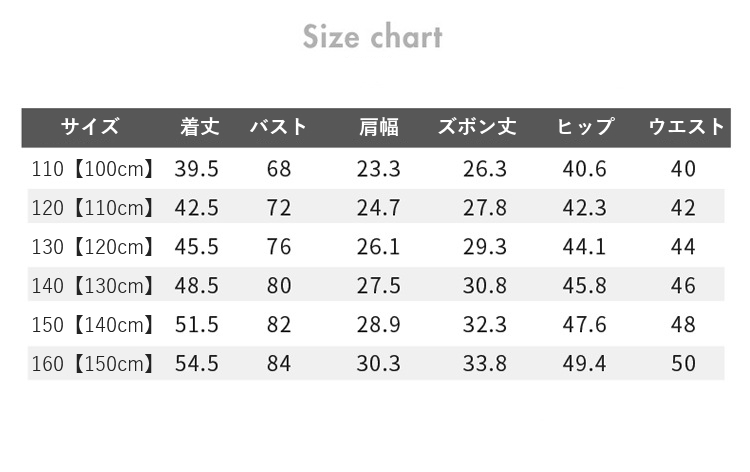Click the 130【120cm】 size row label
750x472 pixels.
pos(92,247)
